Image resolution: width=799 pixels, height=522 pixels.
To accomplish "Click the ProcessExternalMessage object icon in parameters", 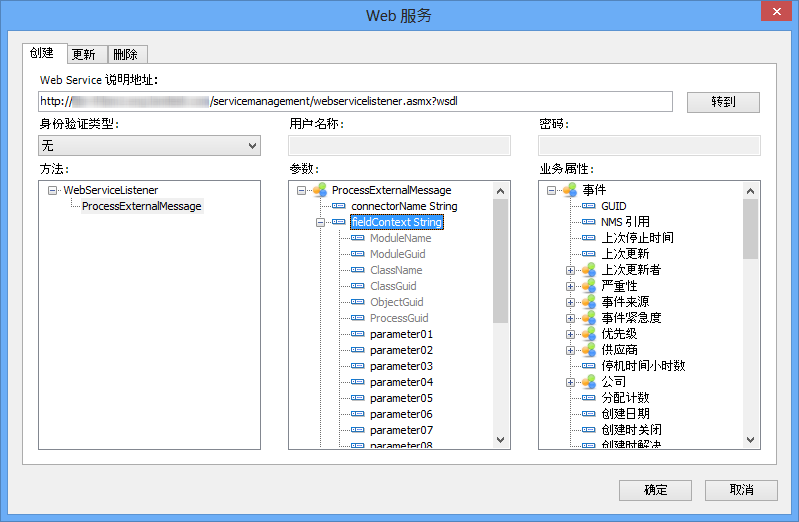I will [x=319, y=190].
